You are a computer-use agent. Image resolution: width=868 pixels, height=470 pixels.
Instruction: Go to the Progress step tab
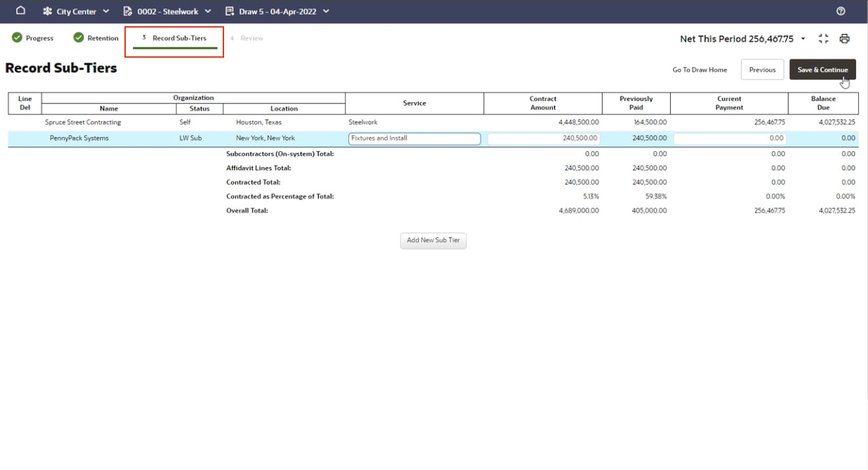(x=39, y=38)
